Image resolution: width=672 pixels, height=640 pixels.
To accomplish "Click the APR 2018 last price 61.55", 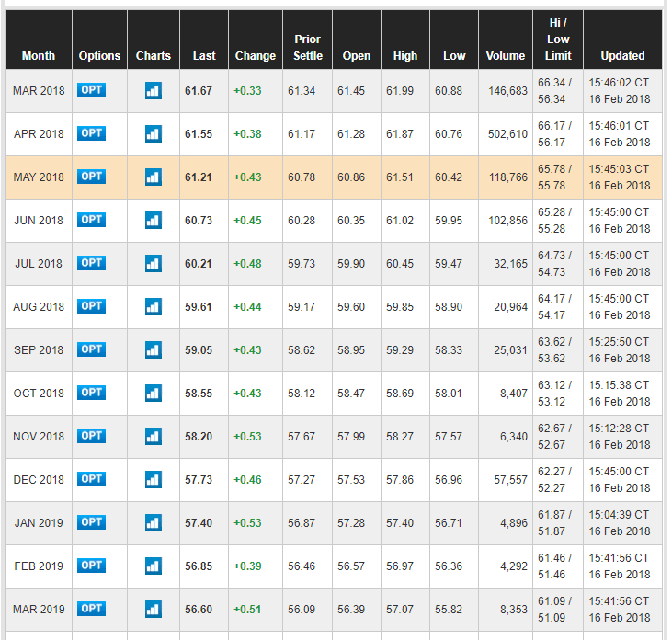I will pyautogui.click(x=199, y=134).
